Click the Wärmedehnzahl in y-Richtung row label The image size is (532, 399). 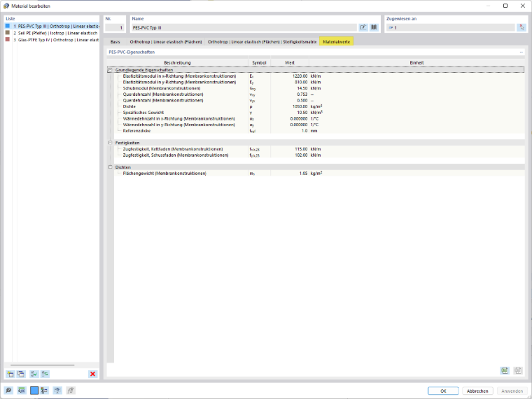coord(178,125)
